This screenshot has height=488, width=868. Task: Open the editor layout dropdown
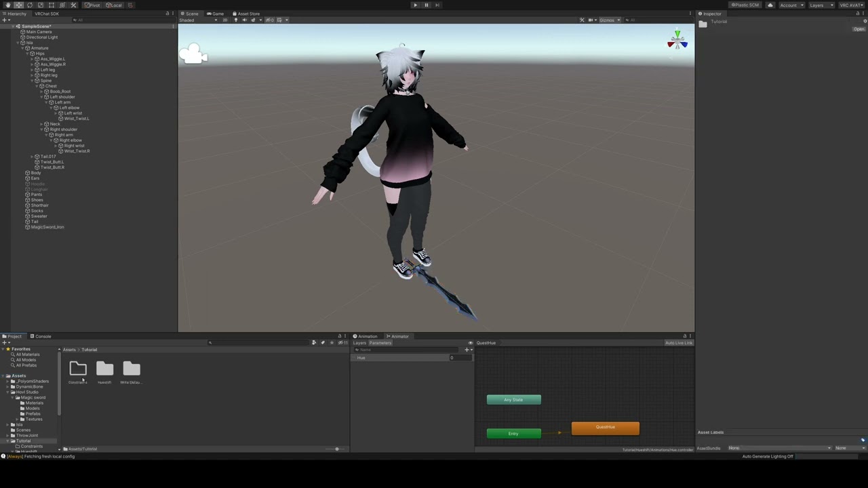coord(851,5)
